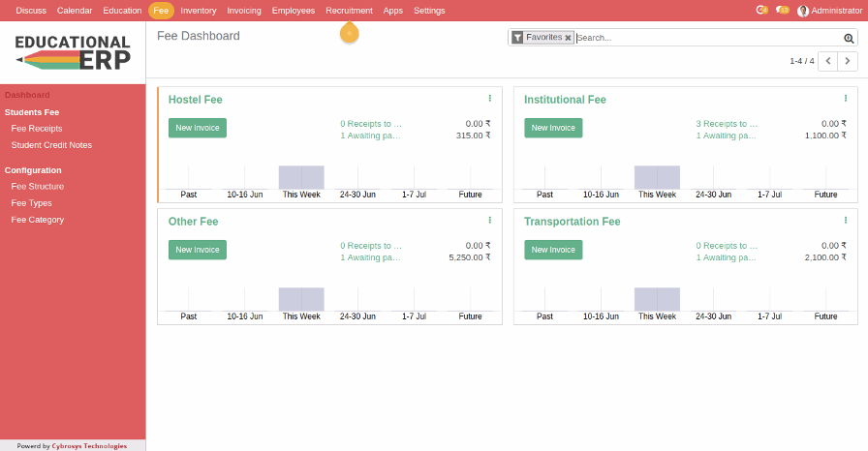Go to next page of records
This screenshot has height=451, width=868.
848,61
